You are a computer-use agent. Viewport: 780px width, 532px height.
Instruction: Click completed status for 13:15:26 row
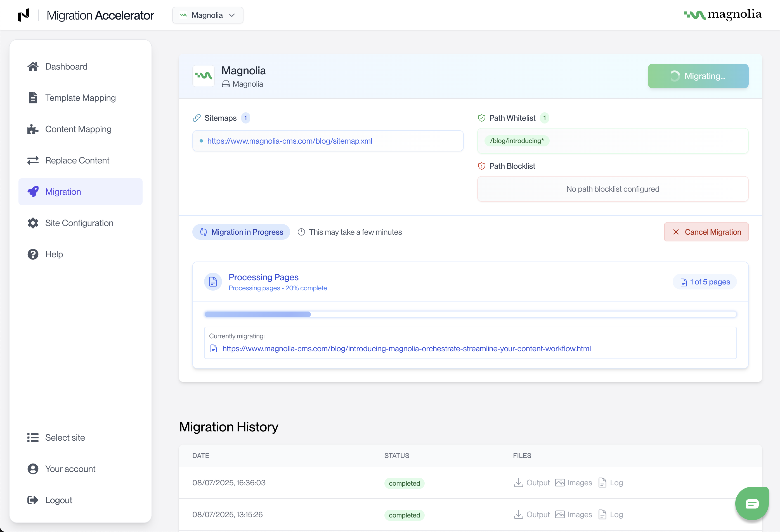coord(405,515)
